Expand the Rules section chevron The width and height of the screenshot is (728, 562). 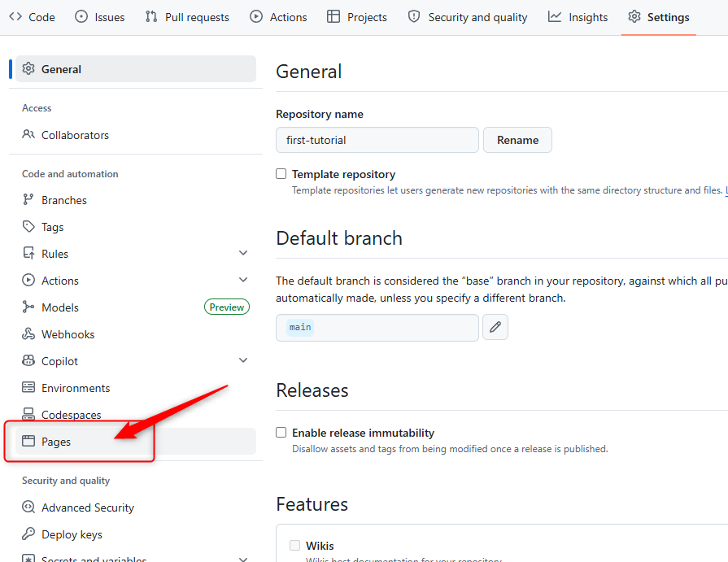click(243, 254)
